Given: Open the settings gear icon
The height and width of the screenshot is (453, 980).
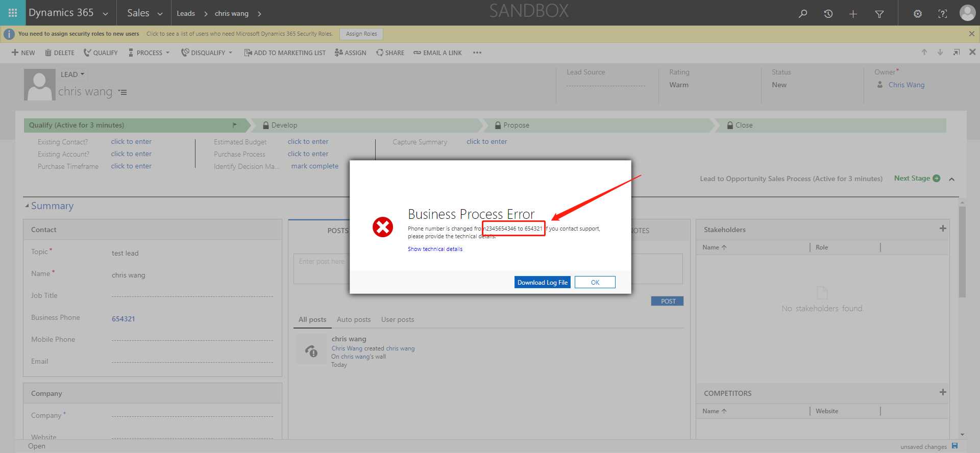Looking at the screenshot, I should (917, 14).
